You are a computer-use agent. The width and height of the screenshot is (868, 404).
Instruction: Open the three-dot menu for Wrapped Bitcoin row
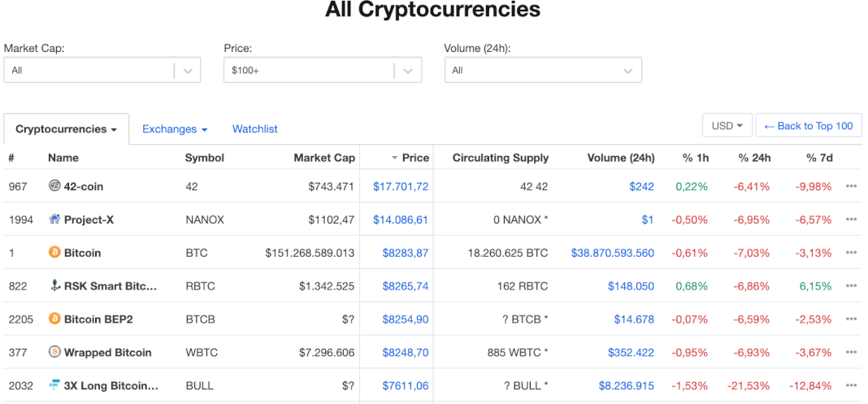(852, 353)
